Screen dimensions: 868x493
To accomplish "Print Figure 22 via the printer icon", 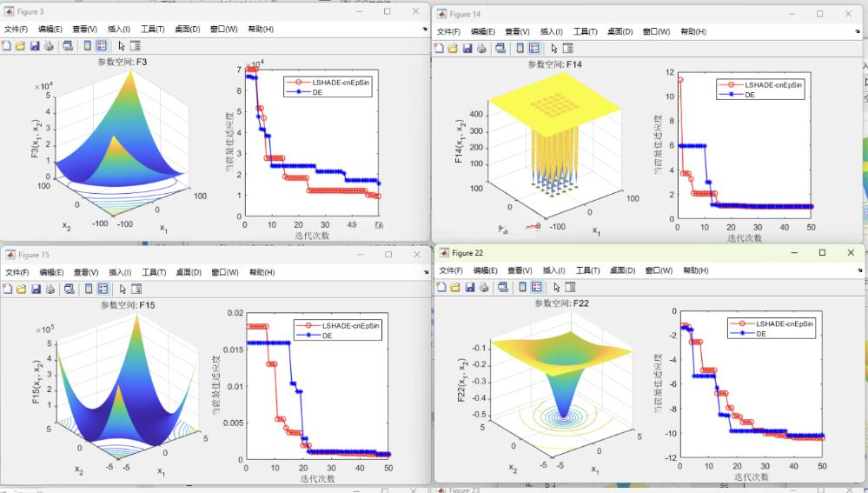I will point(484,287).
